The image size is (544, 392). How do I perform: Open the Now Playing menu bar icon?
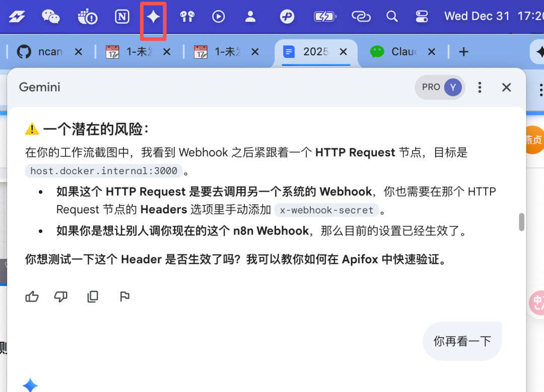(x=219, y=16)
